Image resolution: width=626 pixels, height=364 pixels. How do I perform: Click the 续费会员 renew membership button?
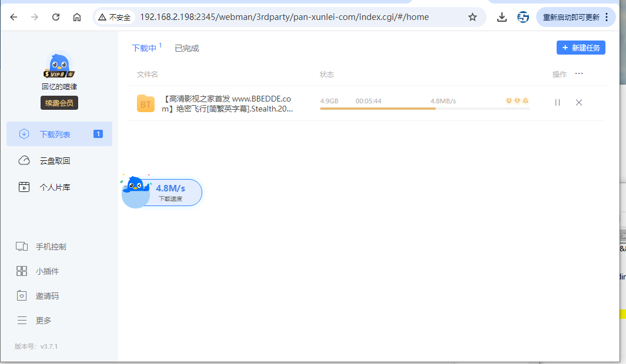tap(59, 102)
